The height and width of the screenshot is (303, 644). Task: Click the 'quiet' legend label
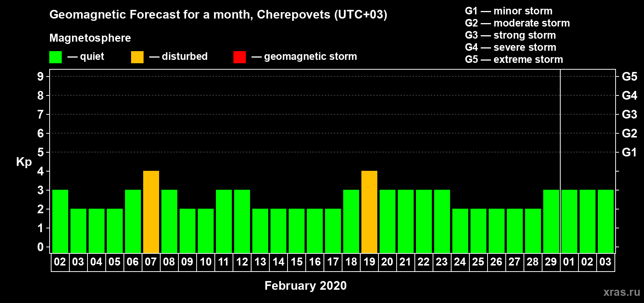(x=92, y=56)
